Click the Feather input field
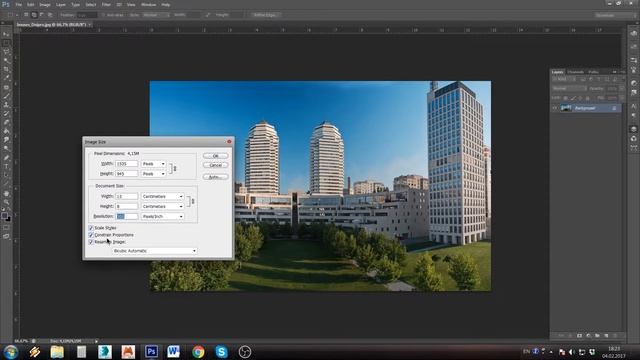 (x=87, y=15)
